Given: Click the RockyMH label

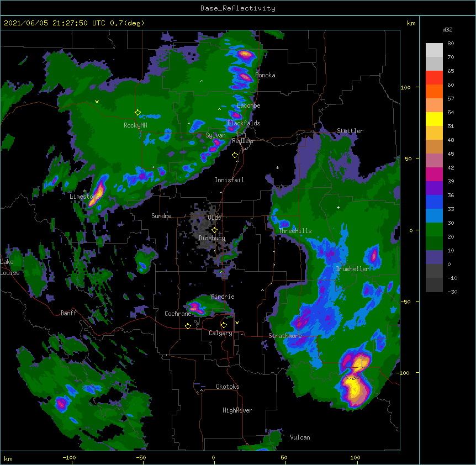Looking at the screenshot, I should click(x=135, y=125).
